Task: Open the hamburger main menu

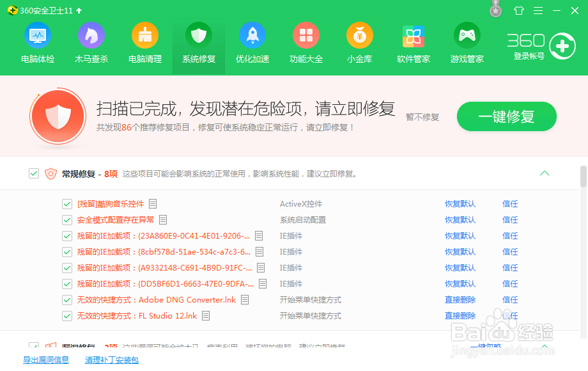Action: [x=537, y=10]
